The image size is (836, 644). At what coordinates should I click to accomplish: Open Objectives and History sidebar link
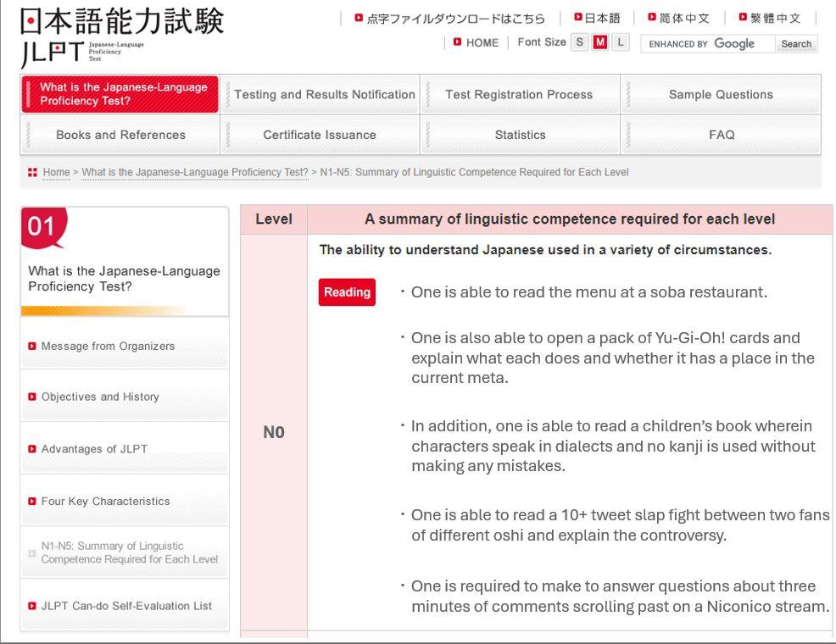click(x=100, y=397)
